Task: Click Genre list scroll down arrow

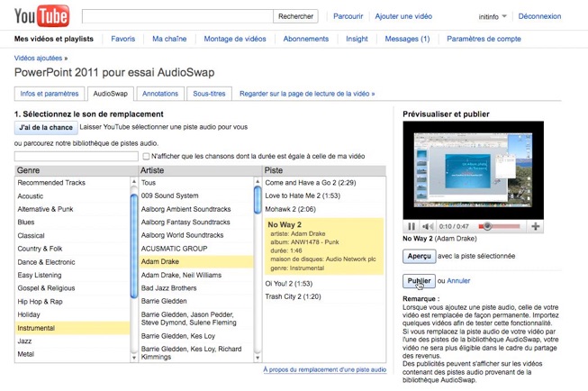Action: (134, 358)
